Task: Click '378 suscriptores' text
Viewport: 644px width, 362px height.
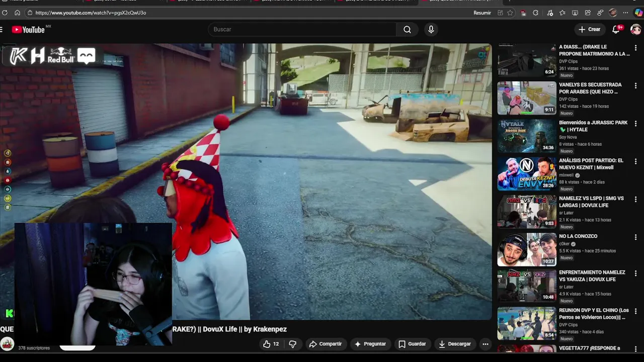Action: 34,348
